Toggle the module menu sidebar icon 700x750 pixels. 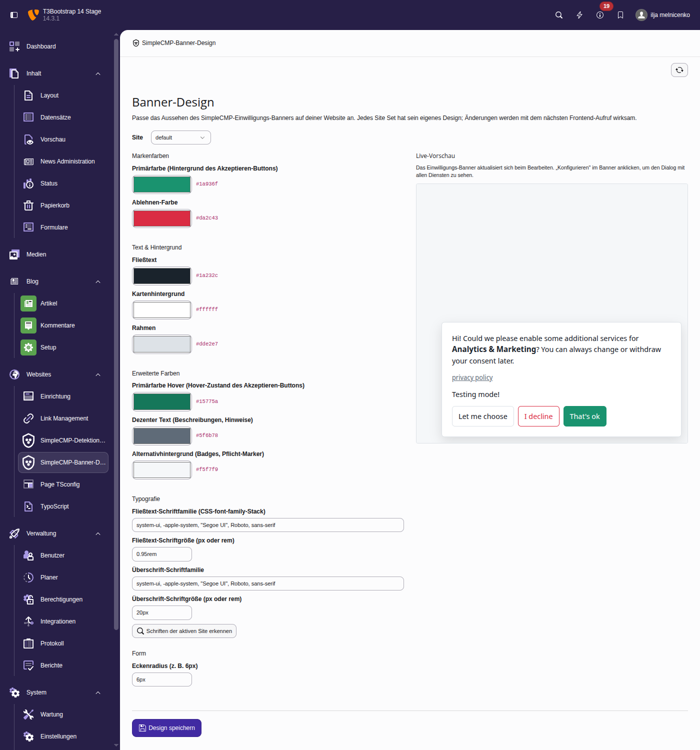point(14,15)
